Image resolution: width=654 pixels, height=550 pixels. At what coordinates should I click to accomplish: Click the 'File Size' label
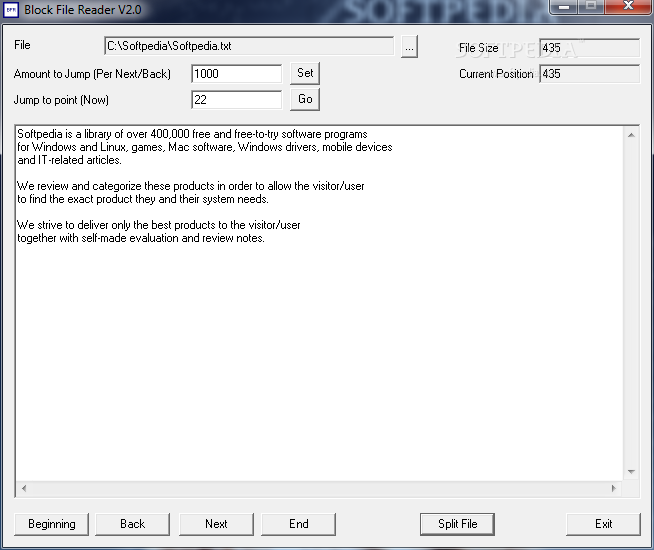click(478, 48)
